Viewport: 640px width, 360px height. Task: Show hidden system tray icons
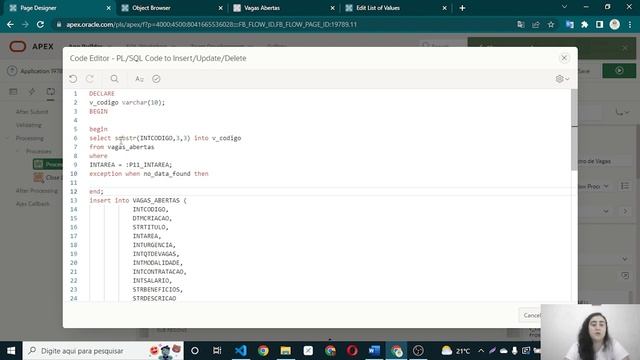(481, 351)
